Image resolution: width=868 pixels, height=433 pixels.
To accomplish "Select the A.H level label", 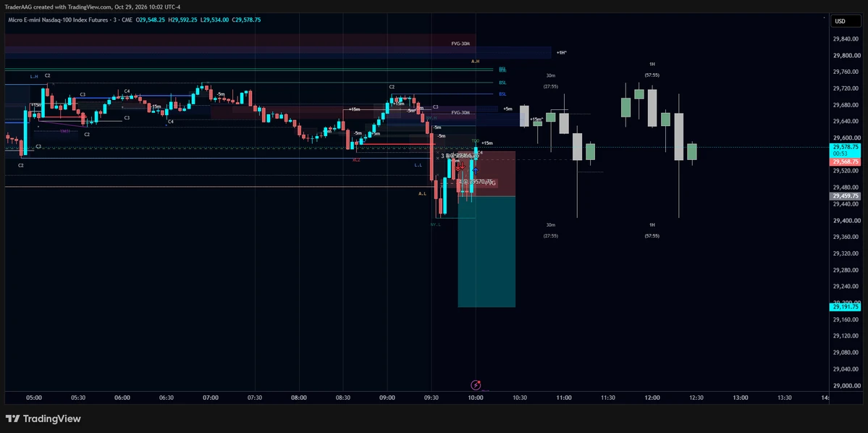I will point(475,62).
